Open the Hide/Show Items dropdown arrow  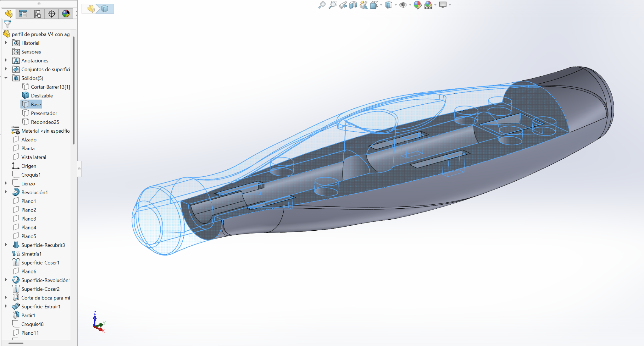point(410,5)
